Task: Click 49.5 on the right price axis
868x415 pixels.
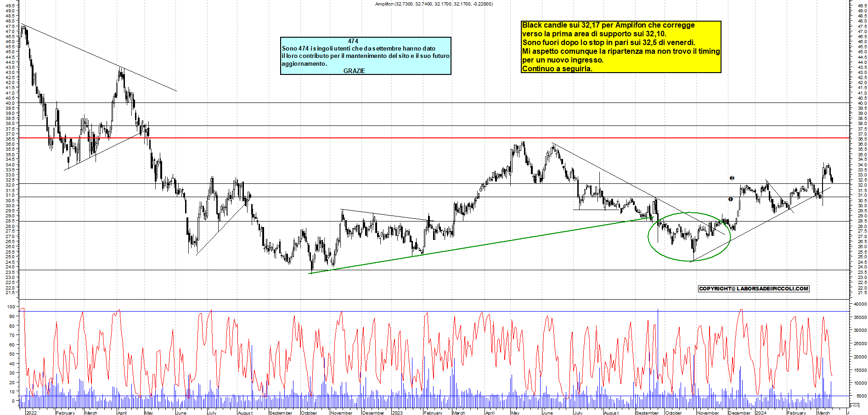Action: (862, 6)
